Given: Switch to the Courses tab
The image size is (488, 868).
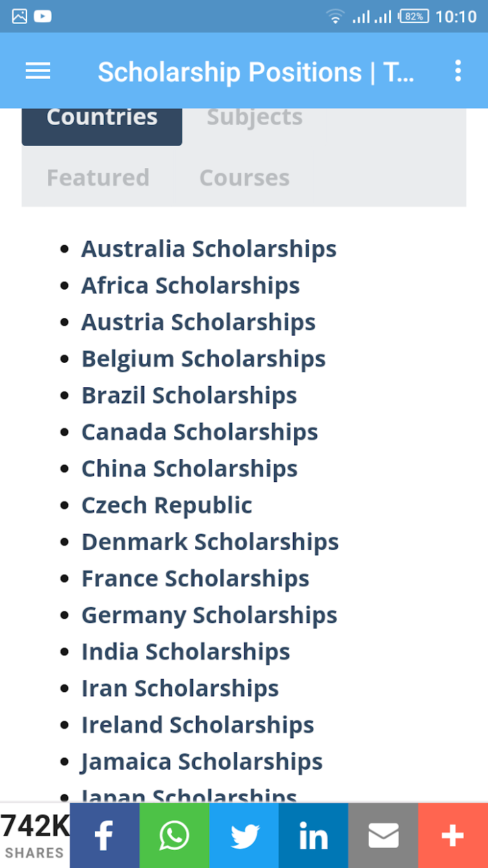Looking at the screenshot, I should 245,177.
